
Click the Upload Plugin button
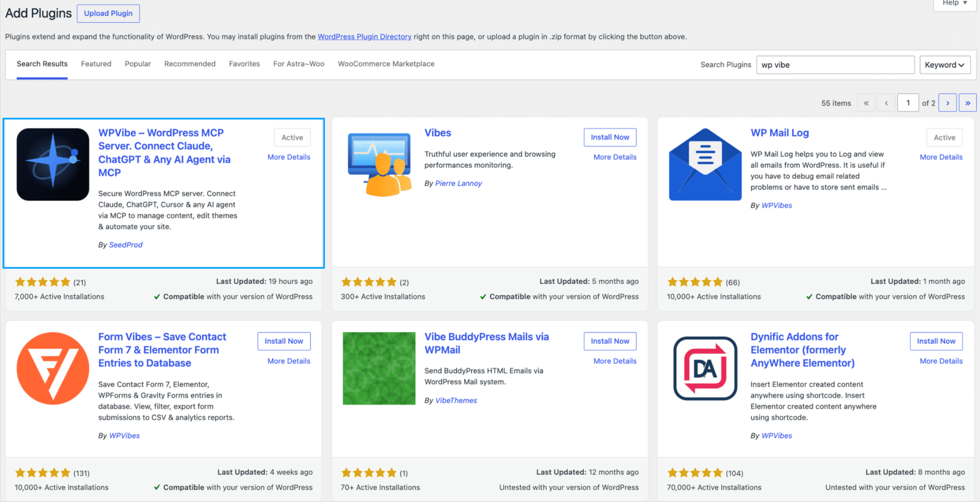(x=108, y=13)
